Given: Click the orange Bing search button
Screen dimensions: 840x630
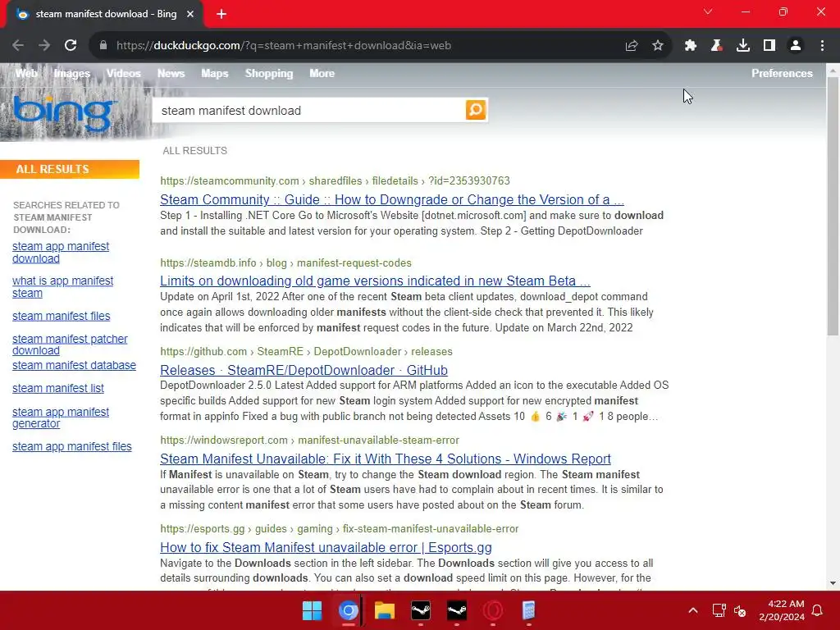Looking at the screenshot, I should [476, 110].
